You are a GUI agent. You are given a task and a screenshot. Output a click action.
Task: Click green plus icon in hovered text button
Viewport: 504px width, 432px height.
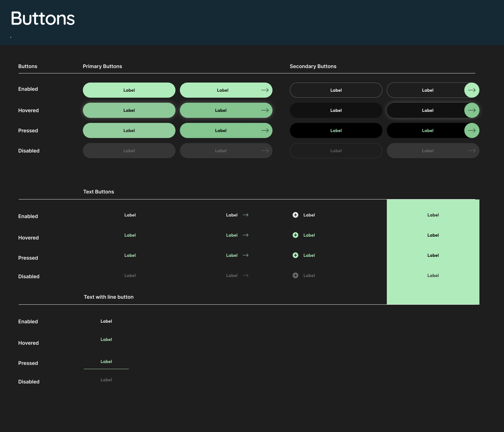point(295,235)
